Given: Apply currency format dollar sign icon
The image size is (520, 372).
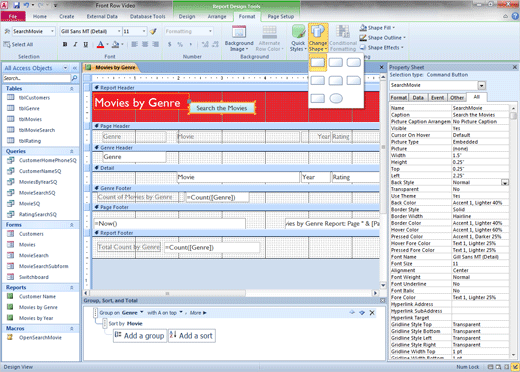Looking at the screenshot, I should [170, 44].
